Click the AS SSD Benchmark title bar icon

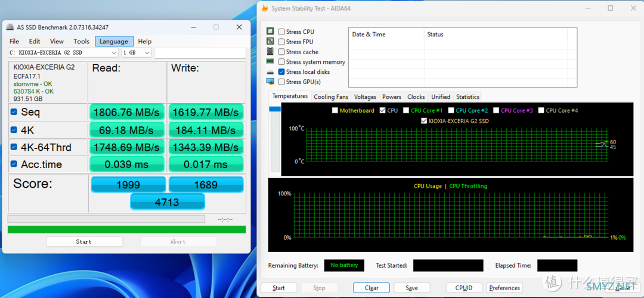tap(11, 27)
